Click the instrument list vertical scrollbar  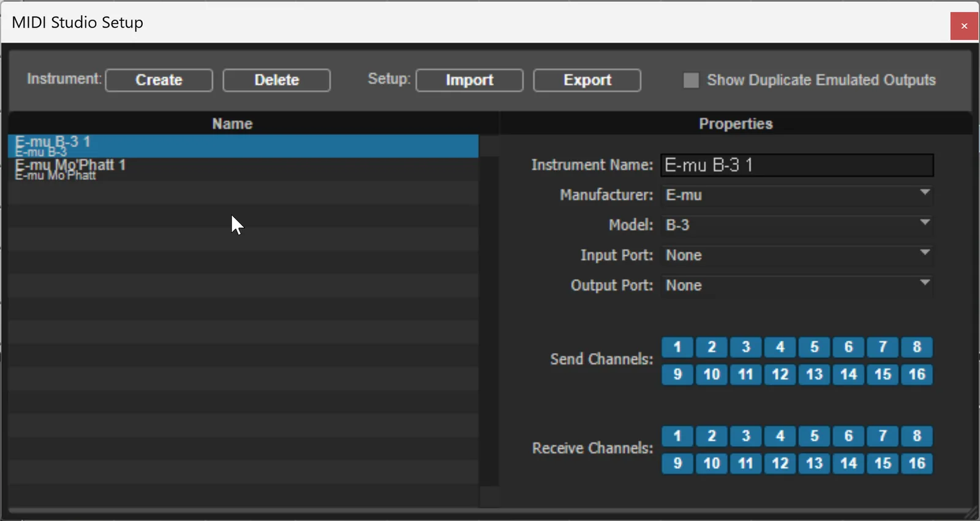(489, 321)
